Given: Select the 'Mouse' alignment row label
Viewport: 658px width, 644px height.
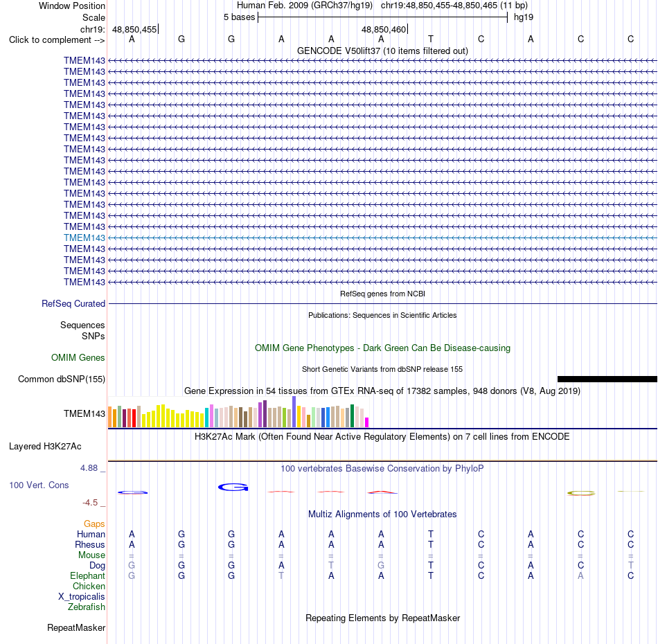Looking at the screenshot, I should point(91,555).
